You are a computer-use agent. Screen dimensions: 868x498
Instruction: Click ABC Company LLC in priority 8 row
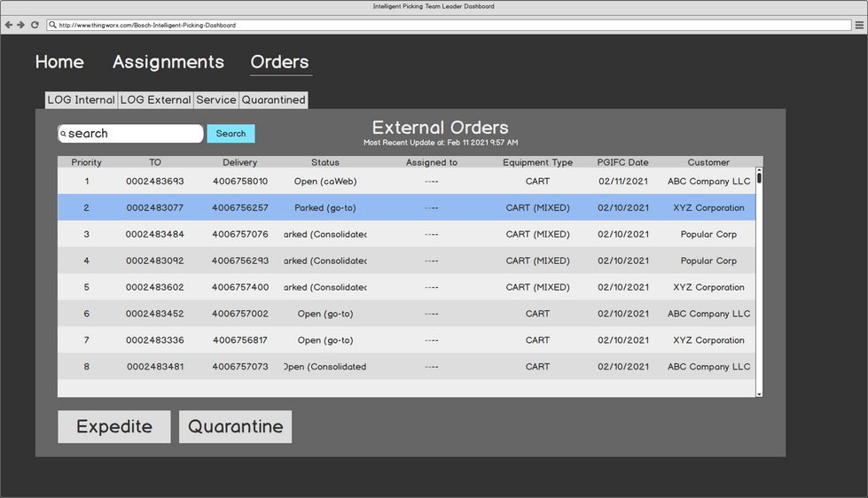[x=709, y=368]
